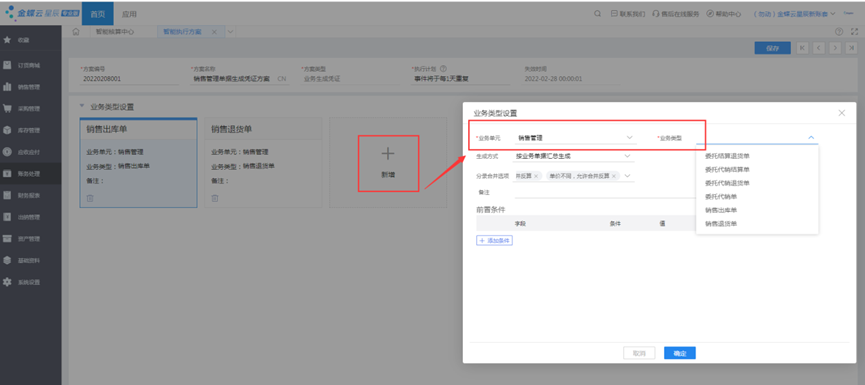This screenshot has height=385, width=865.
Task: Switch to the 首页 top tab
Action: tap(98, 14)
